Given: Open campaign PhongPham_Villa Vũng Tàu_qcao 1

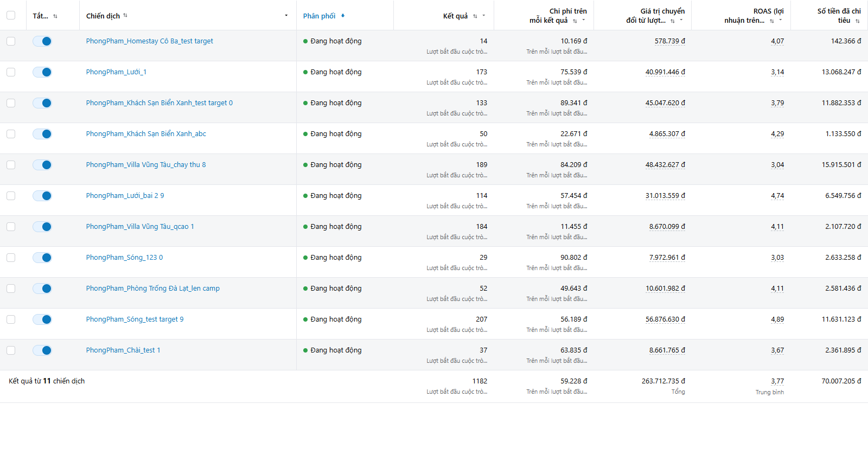Looking at the screenshot, I should pyautogui.click(x=139, y=227).
